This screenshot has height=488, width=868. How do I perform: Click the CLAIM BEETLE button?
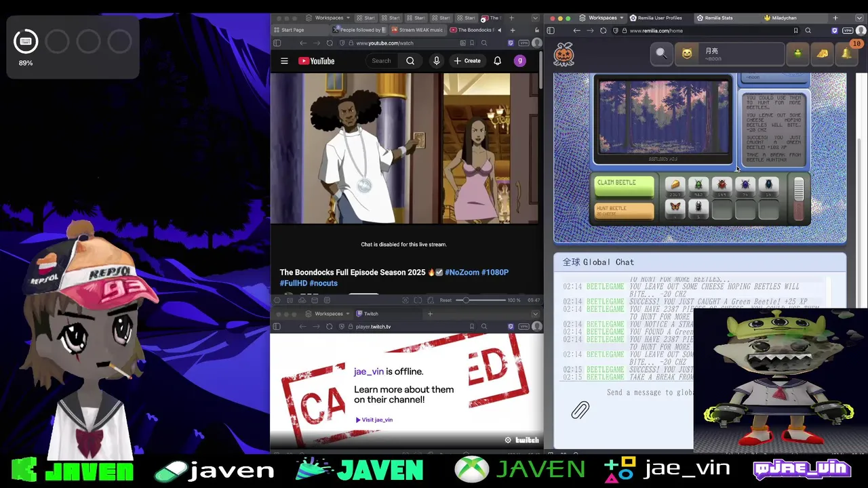tap(624, 186)
